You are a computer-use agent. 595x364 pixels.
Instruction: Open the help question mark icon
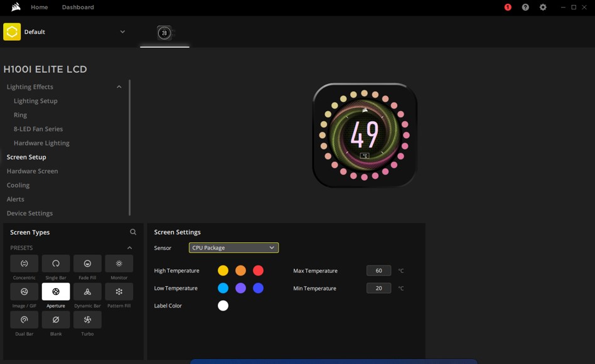pos(525,7)
